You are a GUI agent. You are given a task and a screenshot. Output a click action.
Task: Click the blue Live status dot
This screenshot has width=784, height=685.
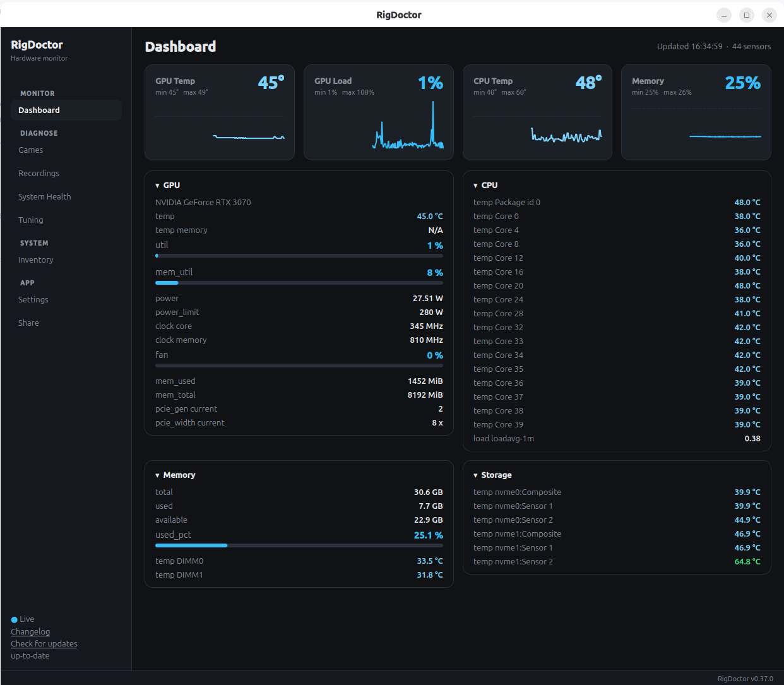15,620
